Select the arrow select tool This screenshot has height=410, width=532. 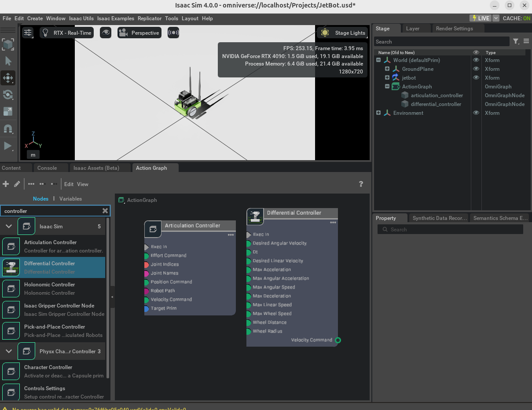(x=8, y=61)
